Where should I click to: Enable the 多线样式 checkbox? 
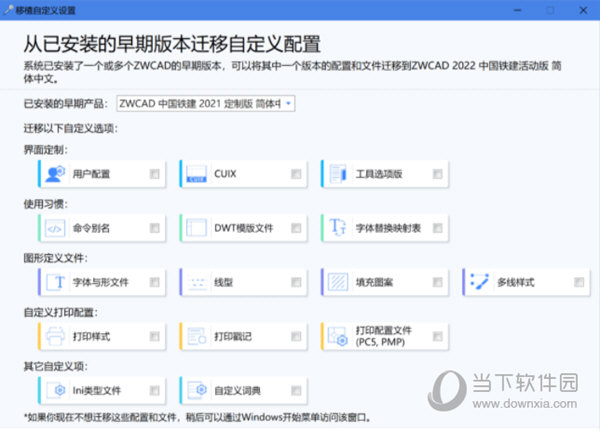coord(579,282)
